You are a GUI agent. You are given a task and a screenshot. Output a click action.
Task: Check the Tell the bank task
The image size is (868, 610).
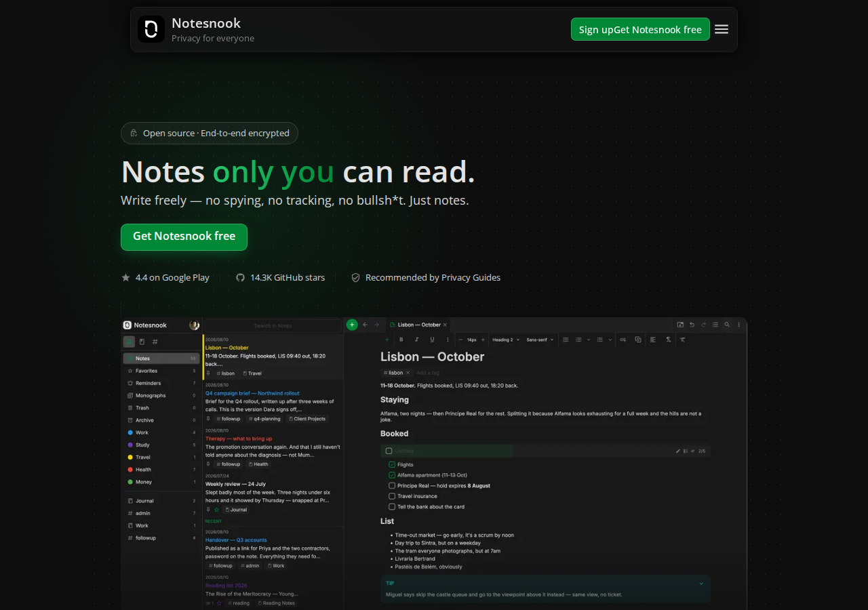click(x=392, y=506)
